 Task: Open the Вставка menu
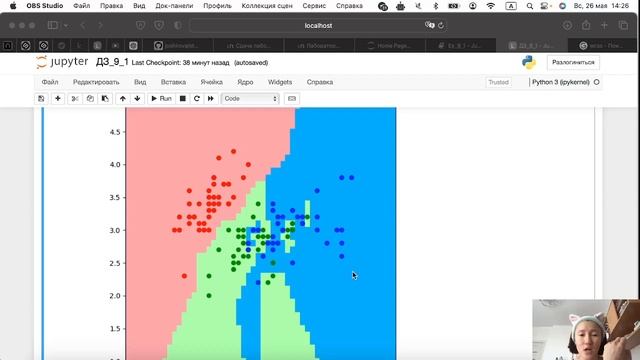pyautogui.click(x=173, y=82)
